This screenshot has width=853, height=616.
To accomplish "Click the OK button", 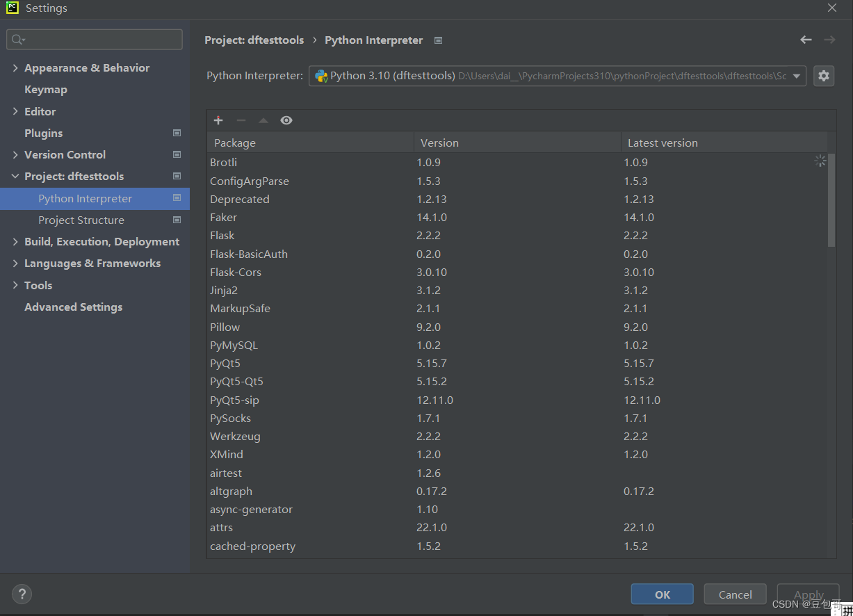I will 663,594.
